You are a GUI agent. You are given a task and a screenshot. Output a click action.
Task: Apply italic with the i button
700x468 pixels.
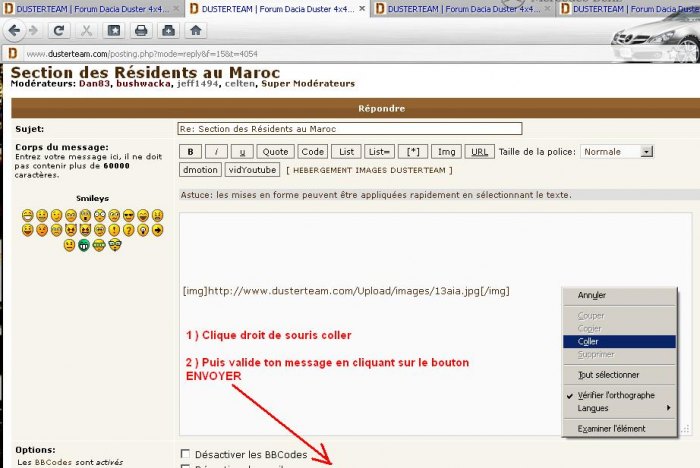(217, 152)
